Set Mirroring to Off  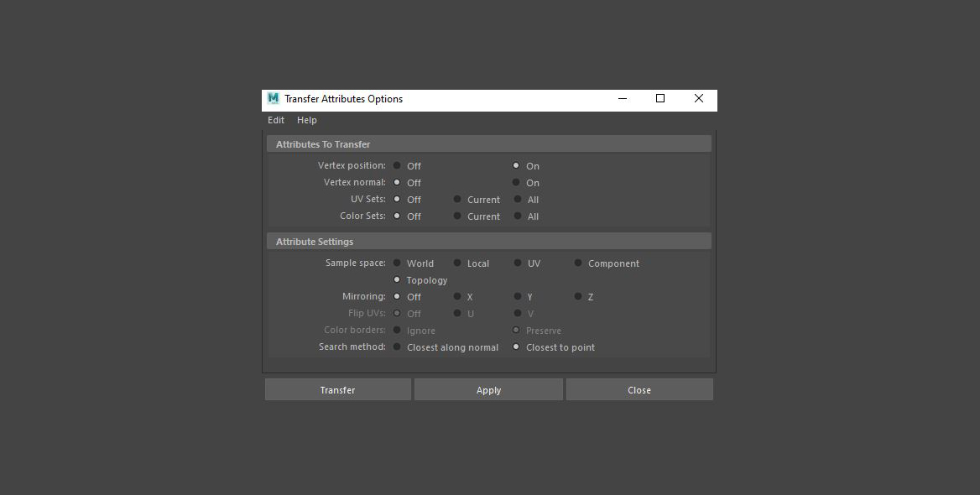tap(397, 297)
